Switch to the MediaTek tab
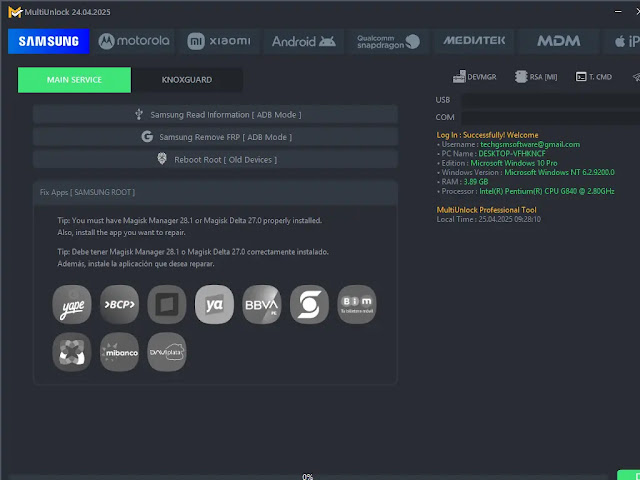The image size is (640, 480). pyautogui.click(x=474, y=41)
